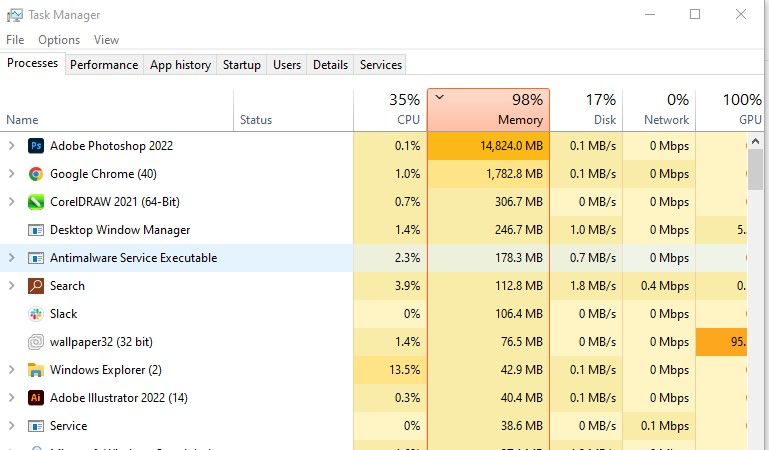Click the 14,824.0 MB memory cell
The height and width of the screenshot is (450, 769).
pyautogui.click(x=488, y=146)
